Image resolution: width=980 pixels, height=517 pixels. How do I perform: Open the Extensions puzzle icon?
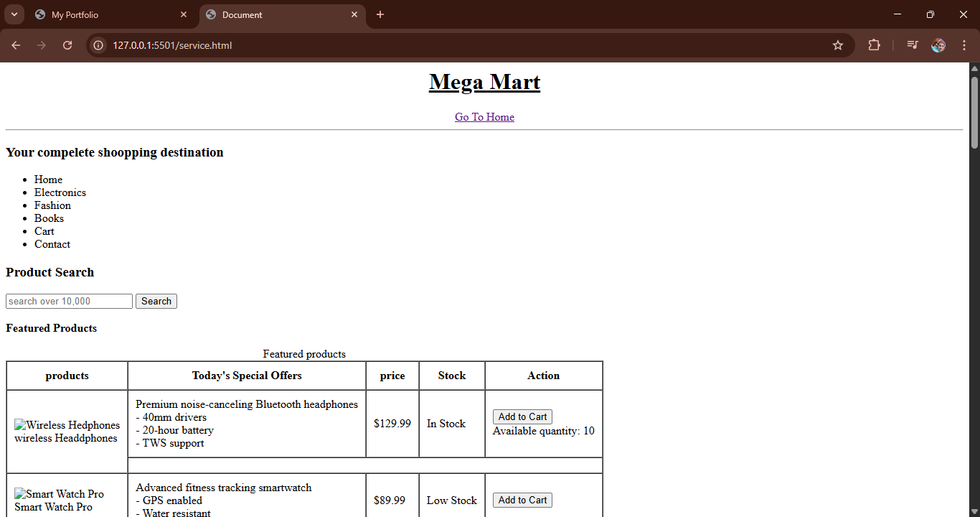click(x=874, y=45)
